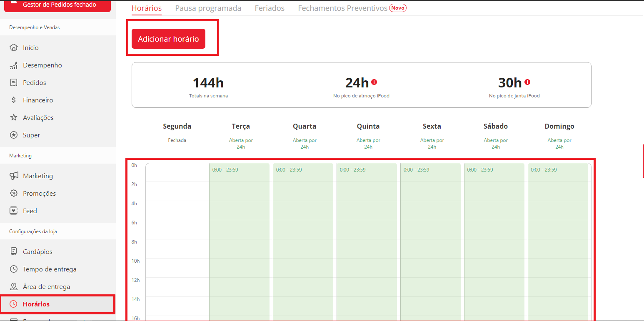The height and width of the screenshot is (321, 644).
Task: Open Área de entrega menu item
Action: pos(46,287)
